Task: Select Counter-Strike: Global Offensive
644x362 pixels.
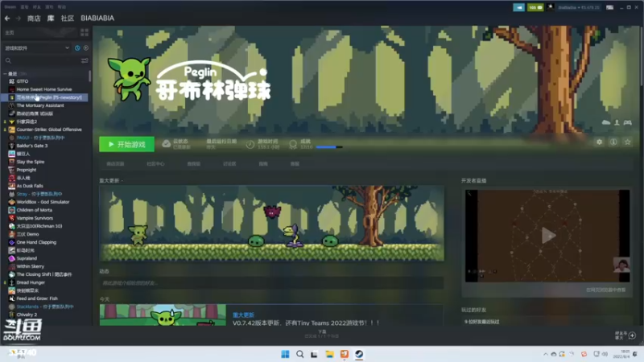Action: point(49,130)
